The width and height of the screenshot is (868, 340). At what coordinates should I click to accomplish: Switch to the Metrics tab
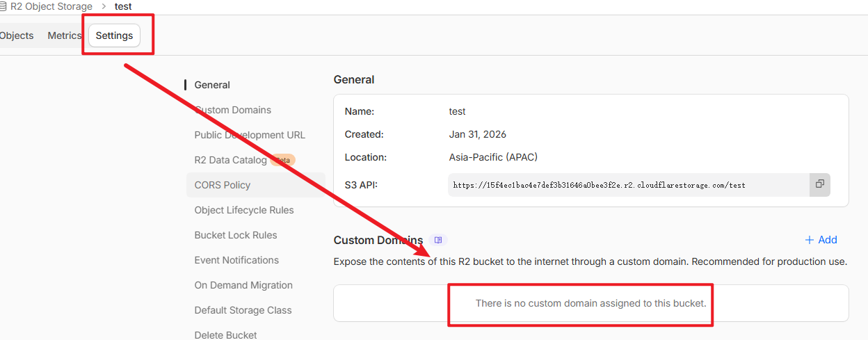click(64, 36)
